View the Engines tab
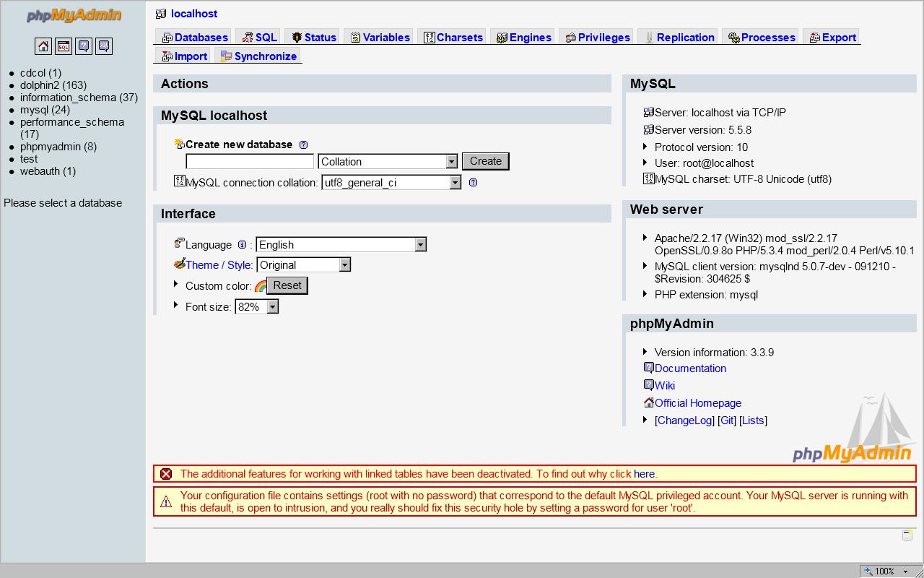 pyautogui.click(x=523, y=38)
